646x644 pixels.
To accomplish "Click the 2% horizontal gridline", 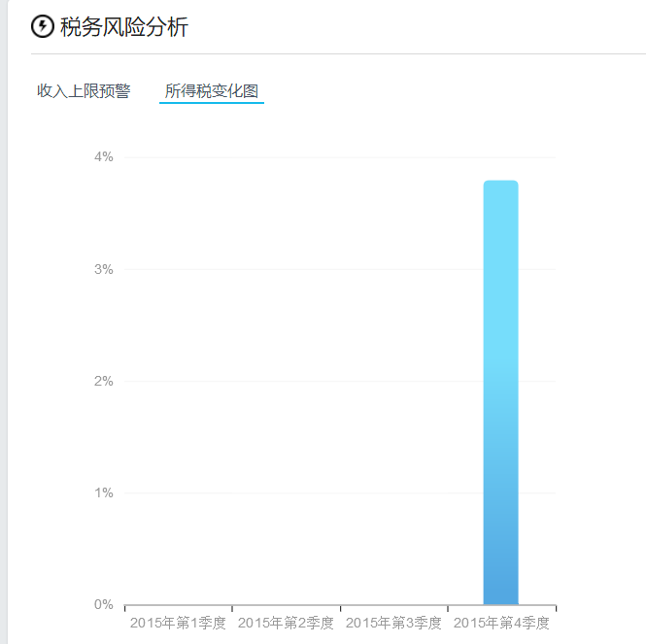I will point(291,381).
